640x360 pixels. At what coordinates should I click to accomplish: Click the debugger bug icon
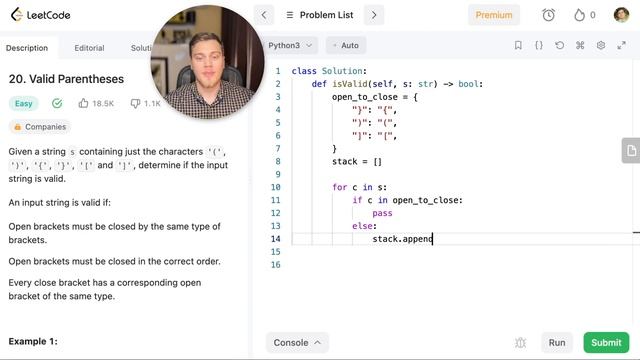[x=520, y=342]
